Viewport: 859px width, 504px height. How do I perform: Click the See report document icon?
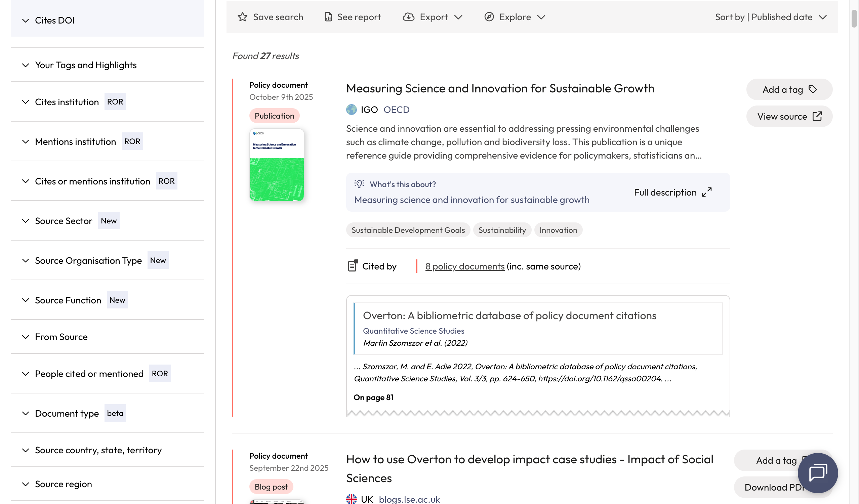point(328,17)
